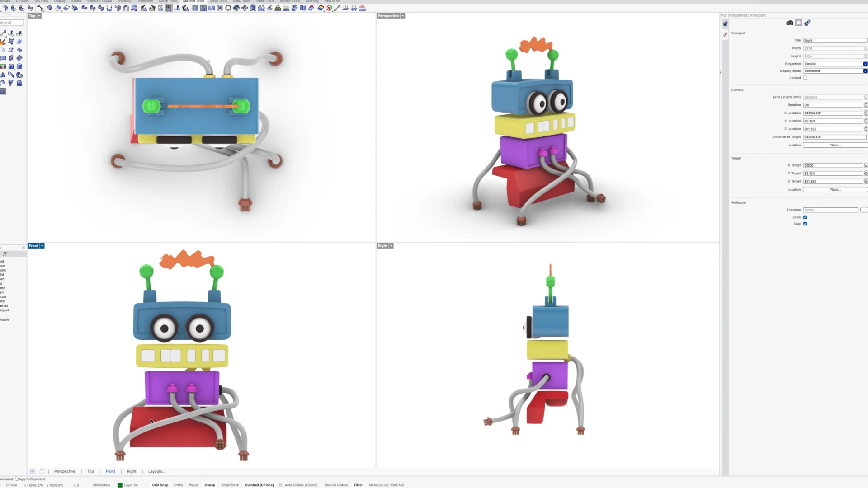Click the blue sphere side panel tab
The image size is (868, 488).
[x=725, y=24]
